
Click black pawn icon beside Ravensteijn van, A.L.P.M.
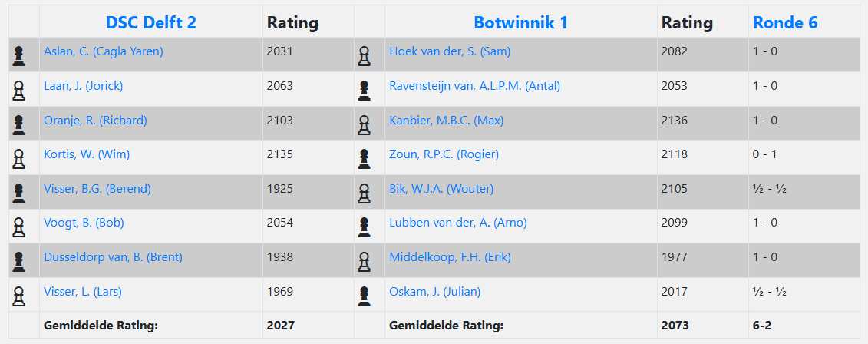coord(365,90)
